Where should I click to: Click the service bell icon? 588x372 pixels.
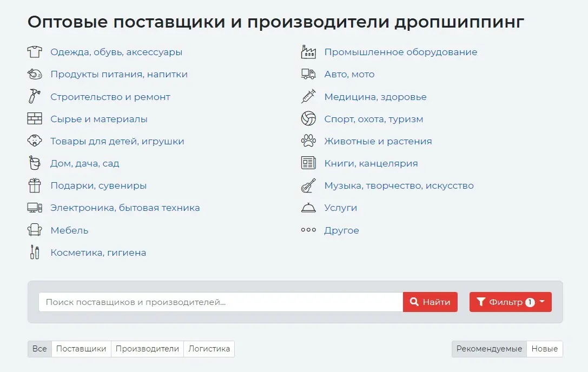(308, 208)
